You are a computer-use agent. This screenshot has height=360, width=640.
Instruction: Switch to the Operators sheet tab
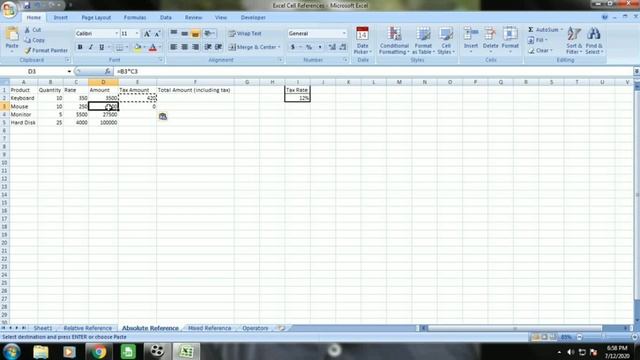click(x=255, y=328)
